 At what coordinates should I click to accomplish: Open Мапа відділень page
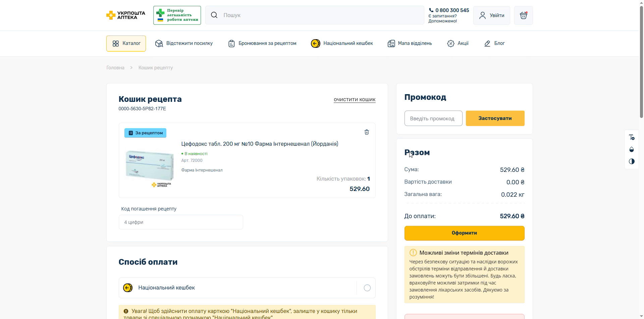(x=410, y=44)
